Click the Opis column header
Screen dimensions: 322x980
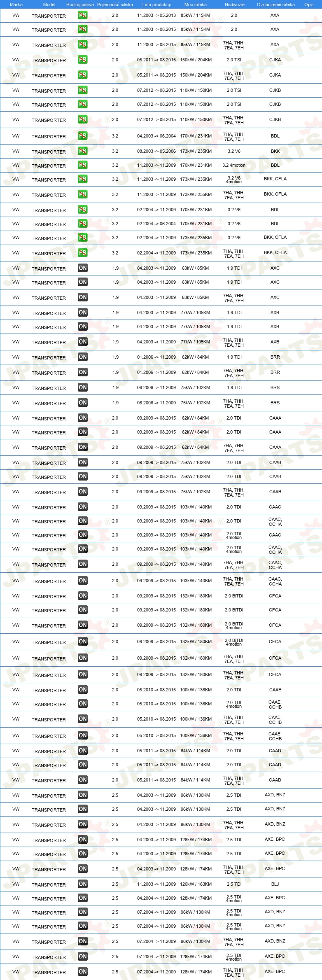[x=309, y=5]
